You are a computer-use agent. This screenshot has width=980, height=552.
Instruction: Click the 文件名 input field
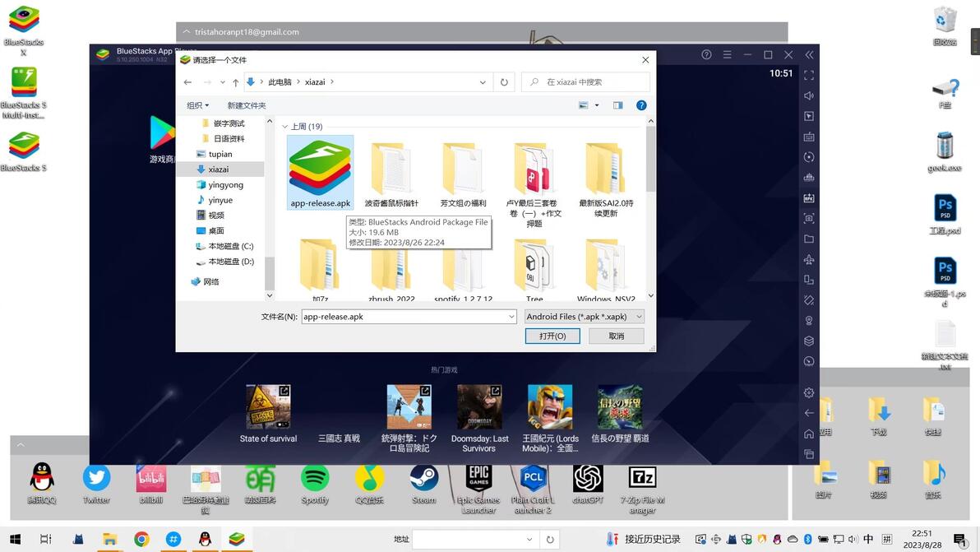click(x=404, y=317)
